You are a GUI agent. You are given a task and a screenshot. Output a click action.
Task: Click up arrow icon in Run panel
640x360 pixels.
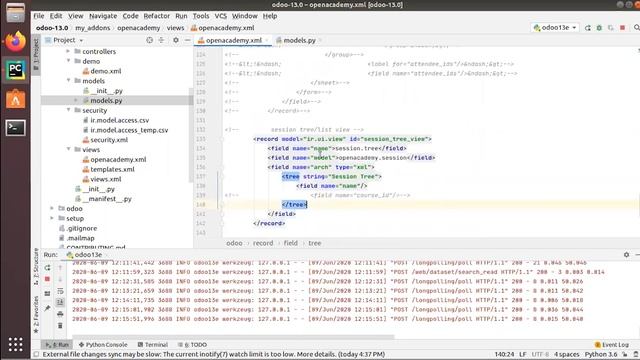point(60,268)
